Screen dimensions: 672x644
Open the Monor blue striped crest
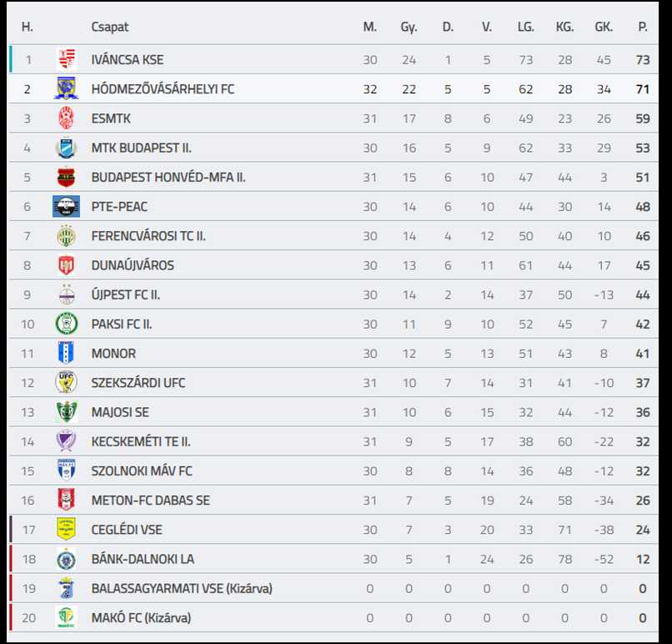point(67,354)
